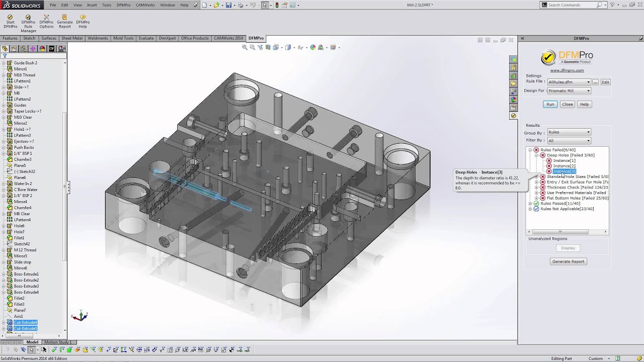Open the Insert menu

(92, 5)
